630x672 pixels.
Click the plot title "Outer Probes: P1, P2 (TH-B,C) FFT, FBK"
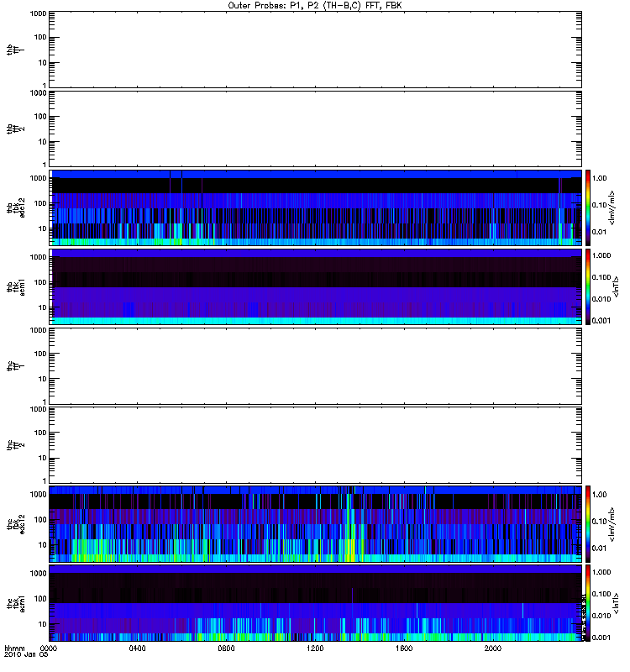tap(315, 6)
